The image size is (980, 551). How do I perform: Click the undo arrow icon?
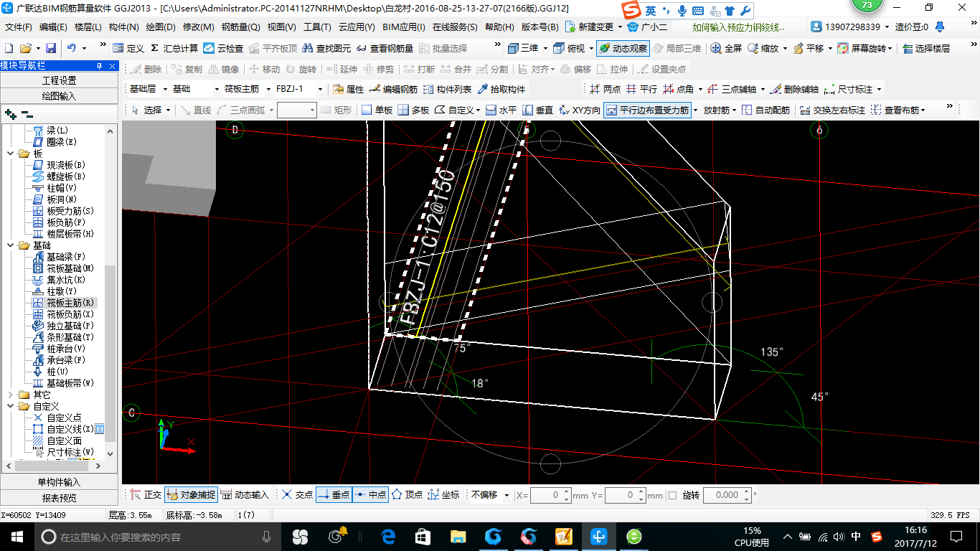click(72, 48)
